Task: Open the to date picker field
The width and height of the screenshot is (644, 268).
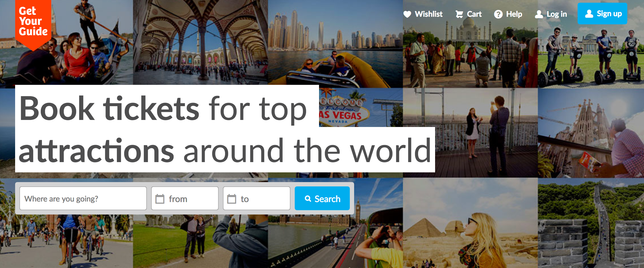Action: point(257,198)
